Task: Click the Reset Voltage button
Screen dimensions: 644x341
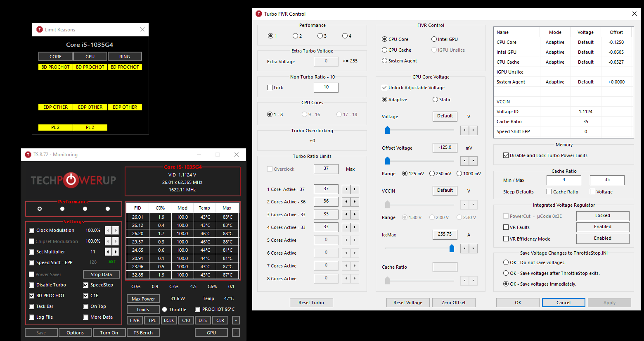Action: point(407,303)
